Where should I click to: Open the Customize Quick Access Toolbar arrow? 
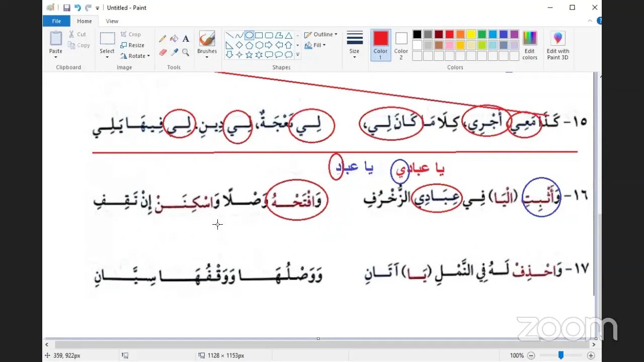(x=98, y=8)
